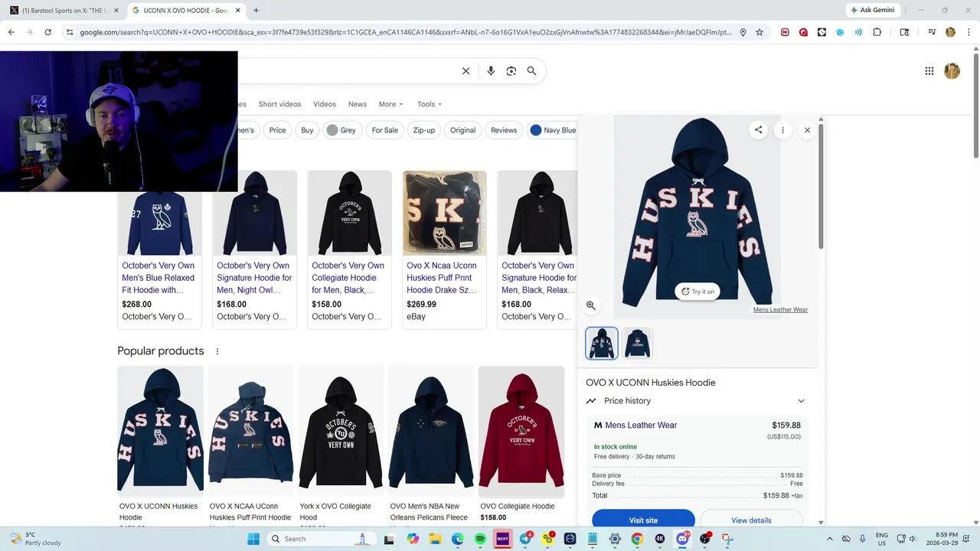
Task: Open October's Very Own Men's Blue Relaxed hoodie link
Action: click(x=158, y=278)
